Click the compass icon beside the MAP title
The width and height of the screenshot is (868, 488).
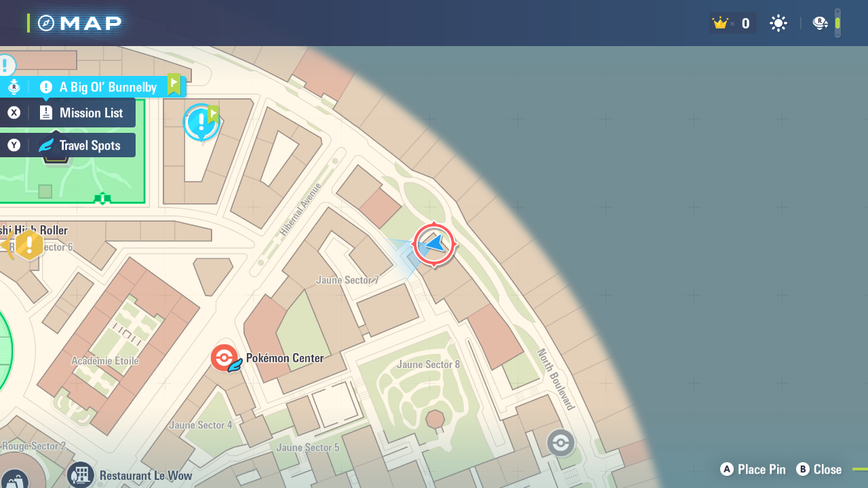46,23
